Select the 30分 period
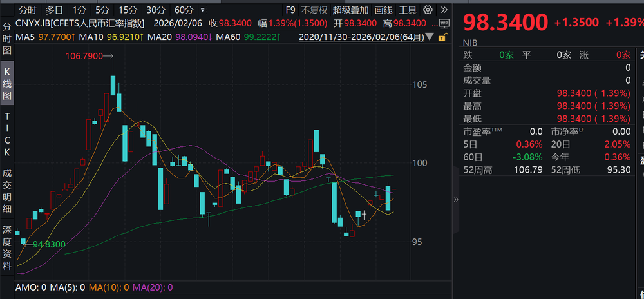Viewport: 644px width, 299px height. (x=156, y=10)
